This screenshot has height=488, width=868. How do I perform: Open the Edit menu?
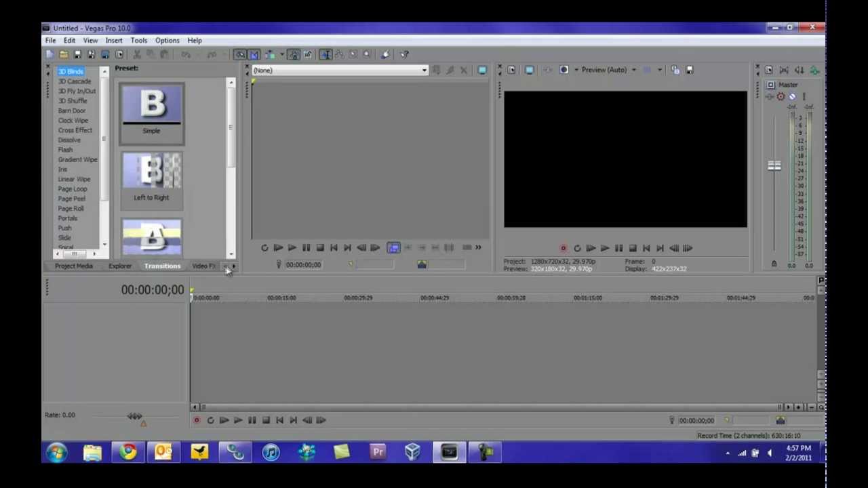point(69,41)
